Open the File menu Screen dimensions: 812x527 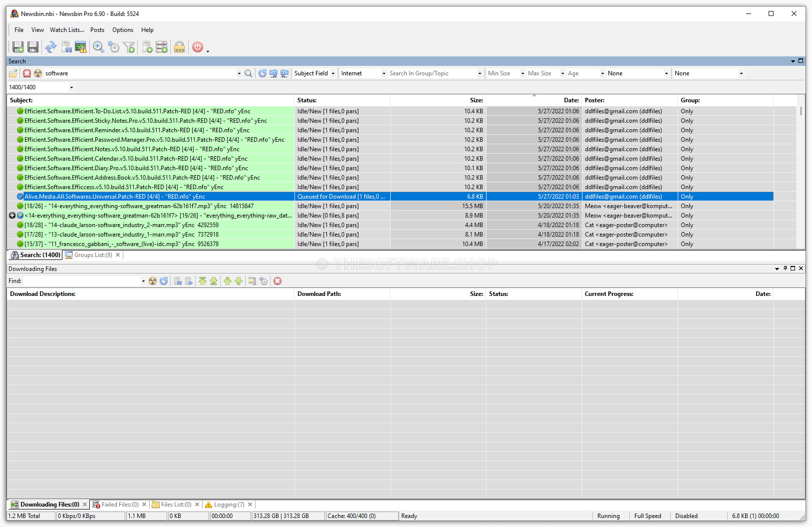click(19, 30)
